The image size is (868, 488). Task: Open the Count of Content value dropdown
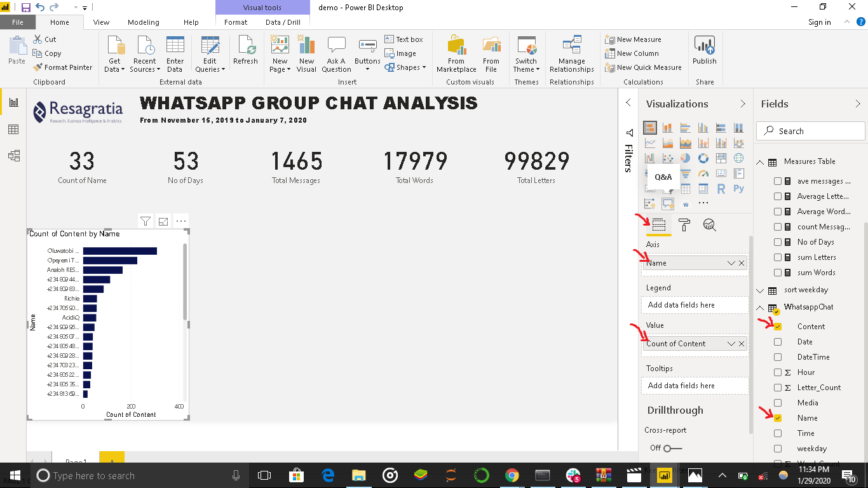(x=731, y=344)
